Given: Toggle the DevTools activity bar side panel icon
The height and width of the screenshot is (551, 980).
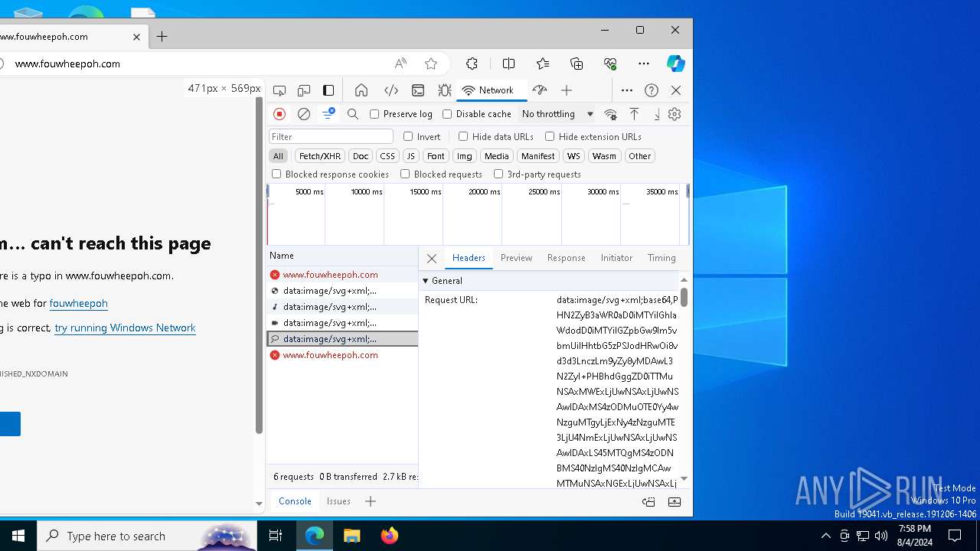Looking at the screenshot, I should click(328, 90).
